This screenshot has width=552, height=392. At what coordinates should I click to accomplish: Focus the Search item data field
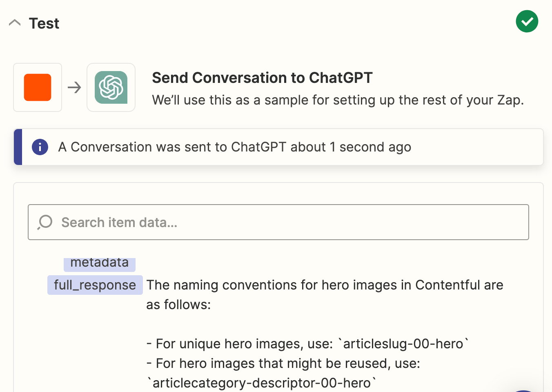(286, 222)
